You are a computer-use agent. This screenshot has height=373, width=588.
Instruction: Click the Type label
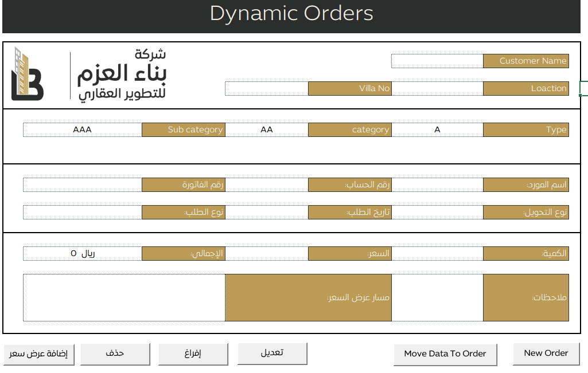coord(525,130)
